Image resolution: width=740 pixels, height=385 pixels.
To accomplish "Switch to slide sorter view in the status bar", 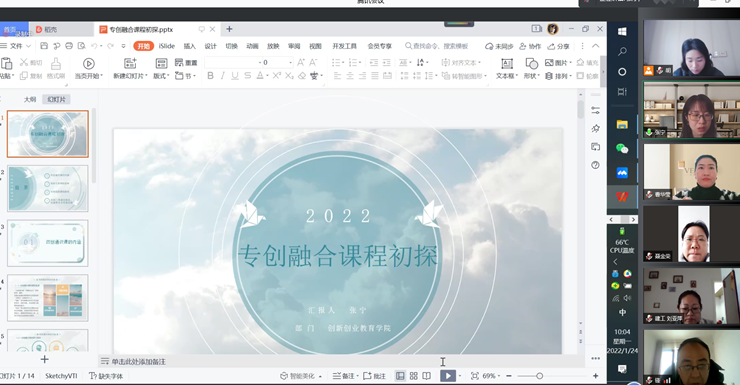I will [413, 376].
